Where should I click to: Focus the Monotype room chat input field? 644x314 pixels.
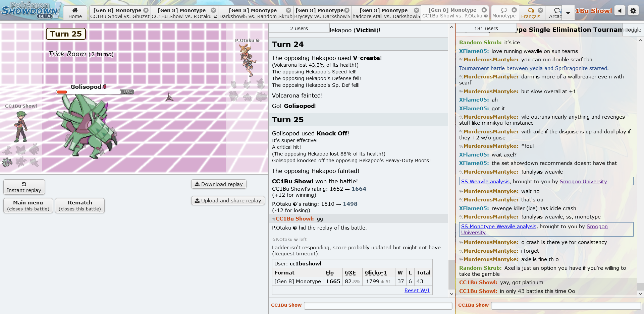pyautogui.click(x=566, y=305)
